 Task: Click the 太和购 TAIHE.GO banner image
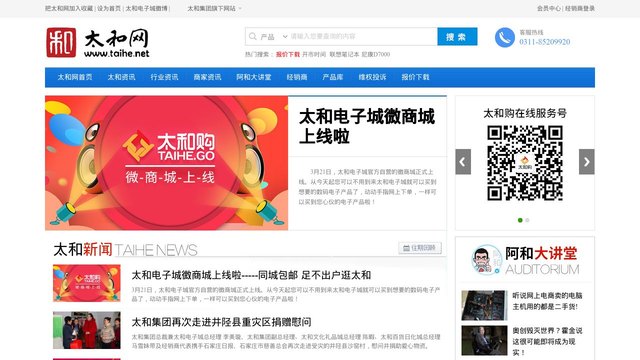(x=167, y=163)
